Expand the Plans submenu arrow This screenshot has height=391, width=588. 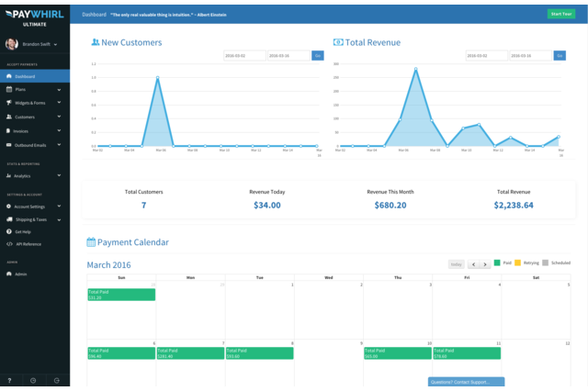[59, 90]
